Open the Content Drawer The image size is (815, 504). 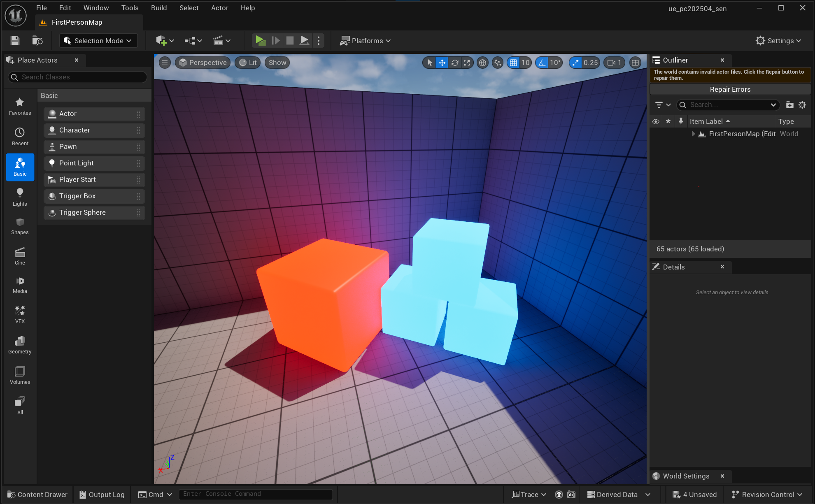click(37, 495)
